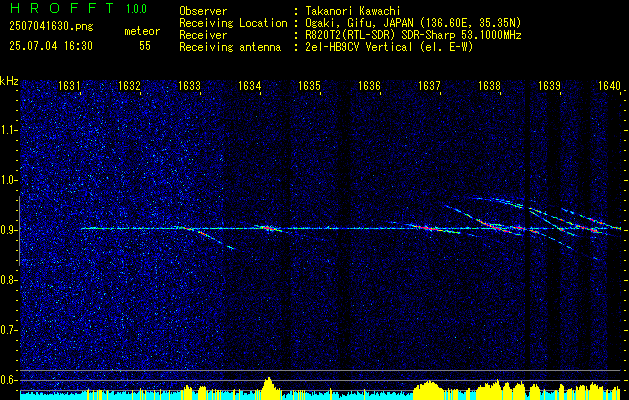
Task: Click the date stamp 25.07.04 16:30
Action: (x=51, y=46)
